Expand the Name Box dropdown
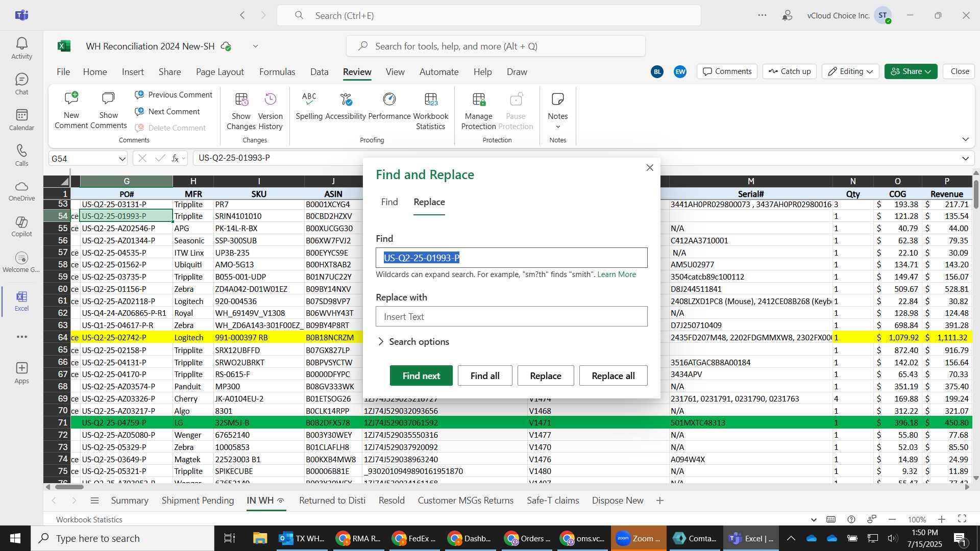 tap(122, 159)
